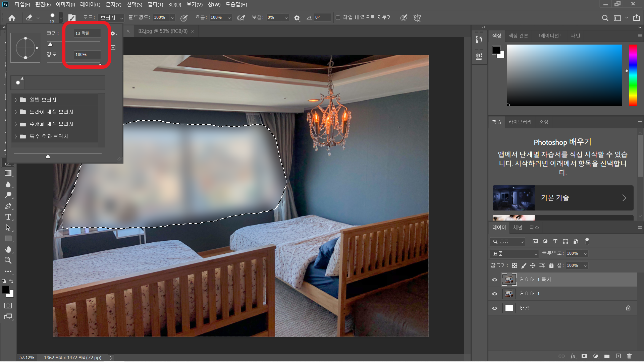Enable the erase to history checkbox
This screenshot has width=644, height=362.
point(338,17)
